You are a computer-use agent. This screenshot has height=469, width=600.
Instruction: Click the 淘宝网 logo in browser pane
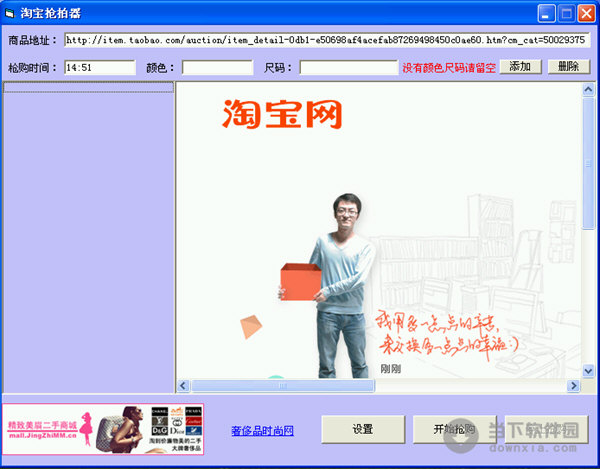pos(282,114)
